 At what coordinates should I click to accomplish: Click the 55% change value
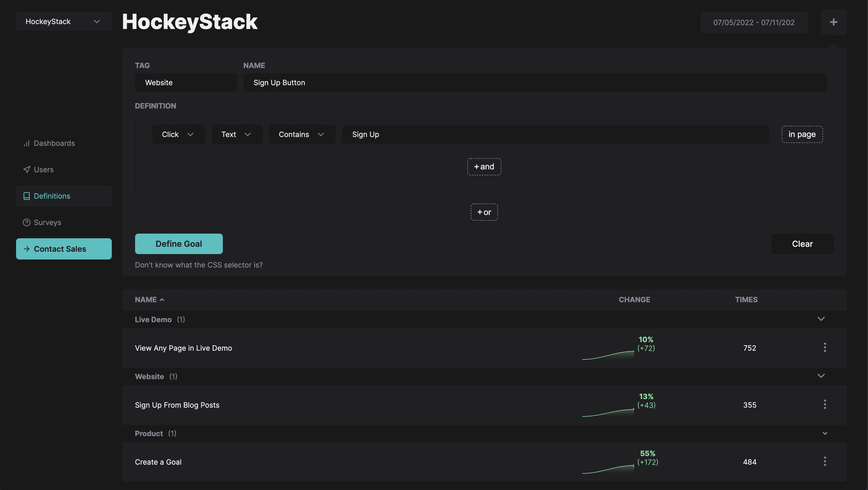tap(647, 453)
